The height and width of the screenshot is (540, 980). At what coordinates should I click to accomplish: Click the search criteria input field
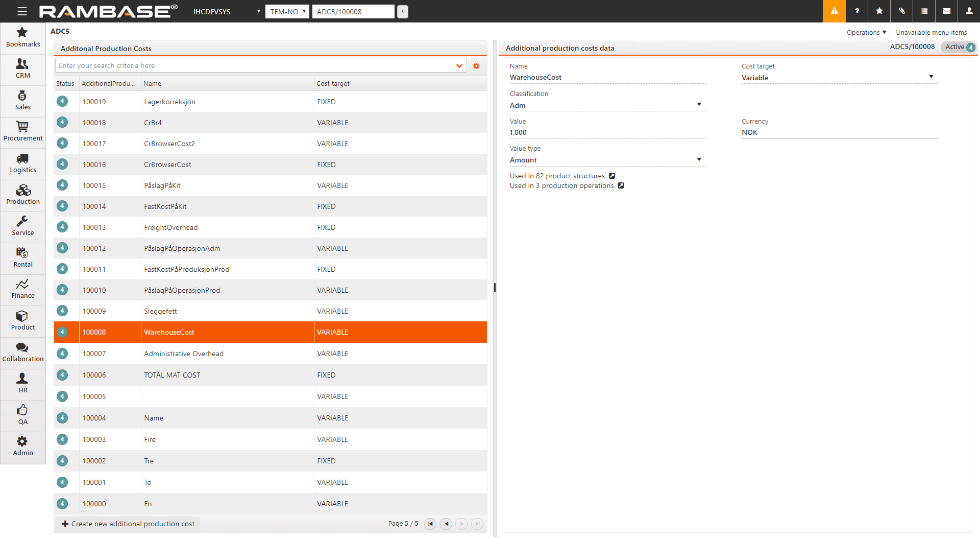[255, 66]
